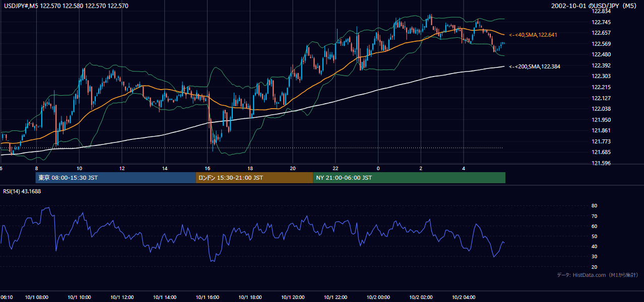This screenshot has width=644, height=302.
Task: Click hour label 22 under price chart
Action: [x=336, y=169]
